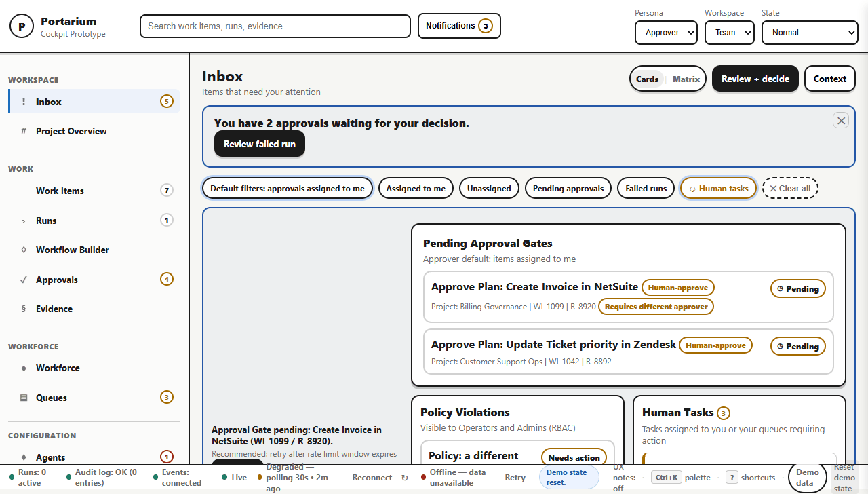
Task: Click the Review failed run button
Action: click(x=260, y=144)
